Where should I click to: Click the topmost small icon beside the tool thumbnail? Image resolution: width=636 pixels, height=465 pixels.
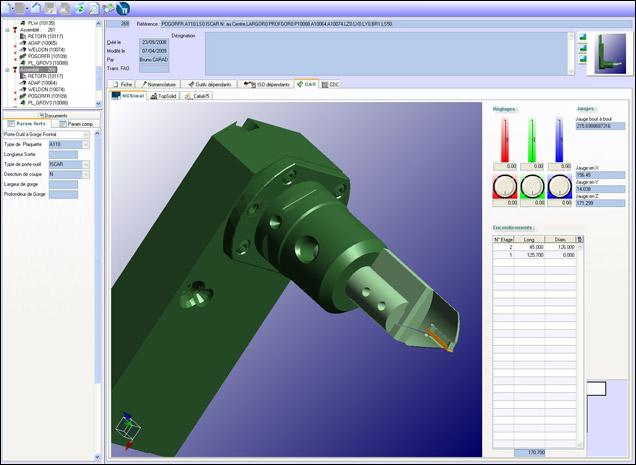pyautogui.click(x=580, y=39)
